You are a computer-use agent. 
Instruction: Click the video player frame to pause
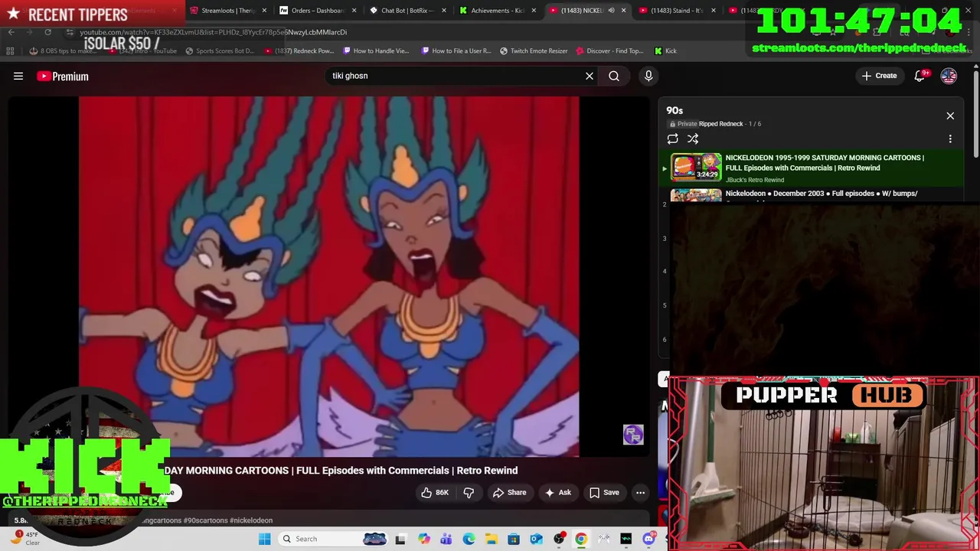[x=329, y=277]
